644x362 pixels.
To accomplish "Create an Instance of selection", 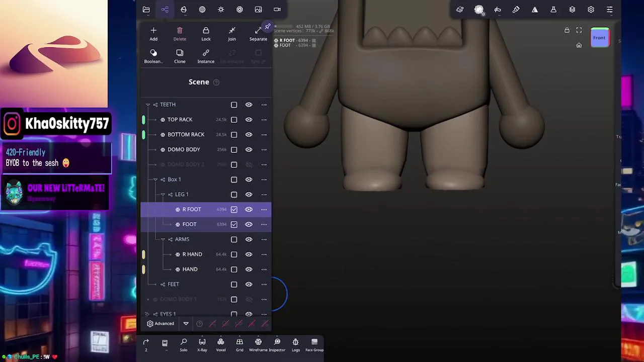I will (206, 56).
